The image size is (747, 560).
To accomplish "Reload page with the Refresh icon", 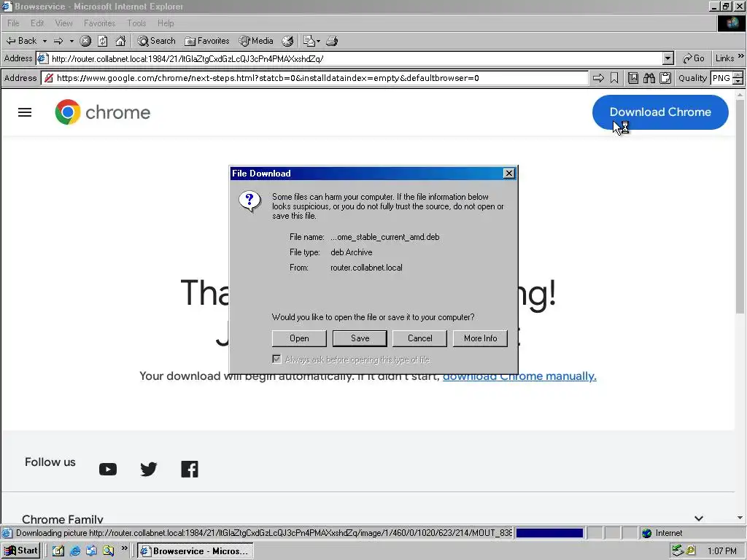I will (103, 41).
